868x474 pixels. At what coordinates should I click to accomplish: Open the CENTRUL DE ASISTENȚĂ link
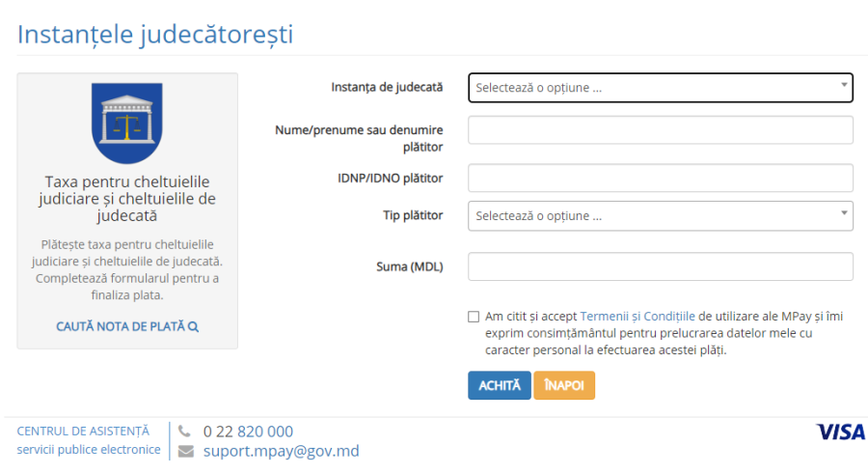83,431
